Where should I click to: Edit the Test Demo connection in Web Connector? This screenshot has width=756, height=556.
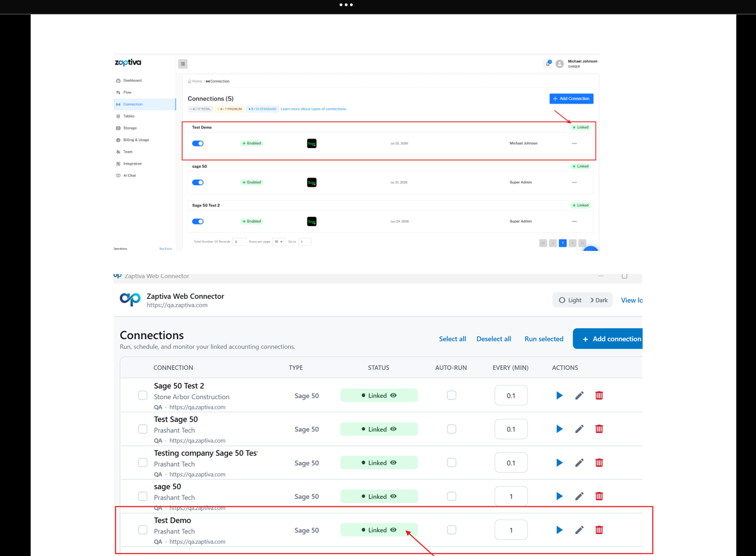point(580,530)
